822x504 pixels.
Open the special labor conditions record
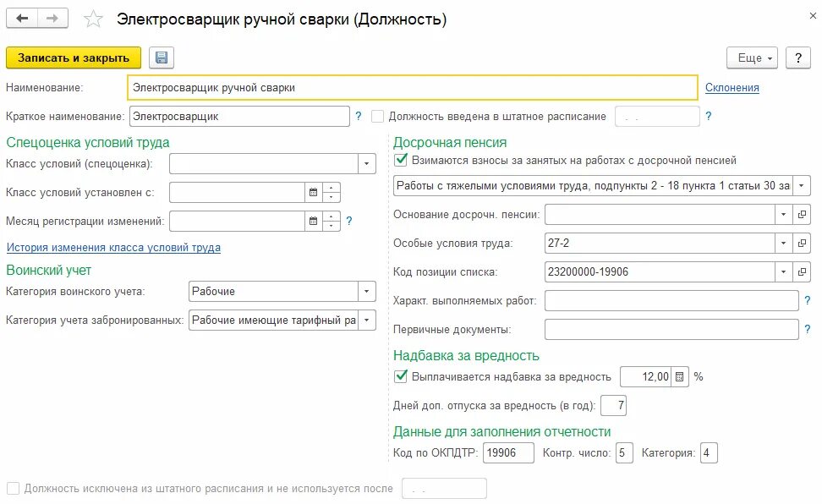coord(802,244)
